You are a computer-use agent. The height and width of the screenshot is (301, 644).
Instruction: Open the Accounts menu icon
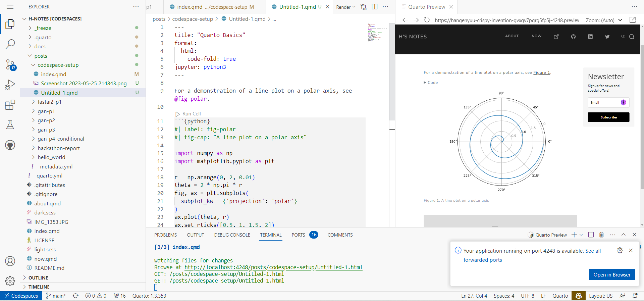(x=10, y=261)
